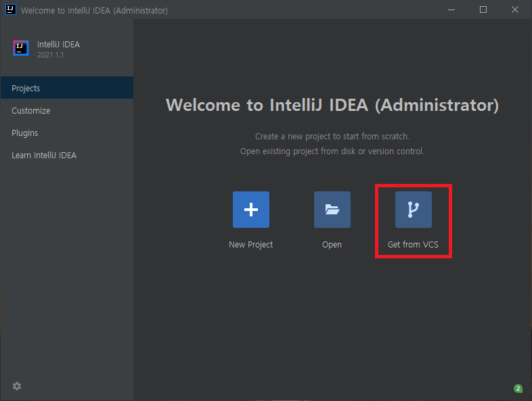Close the Welcome to IntelliJ IDEA window
This screenshot has width=532, height=401.
pyautogui.click(x=515, y=10)
